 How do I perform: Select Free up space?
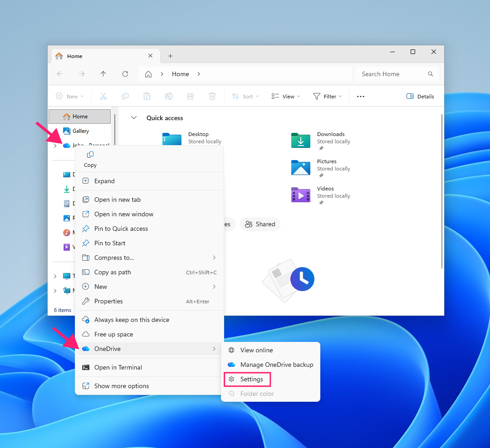149,334
